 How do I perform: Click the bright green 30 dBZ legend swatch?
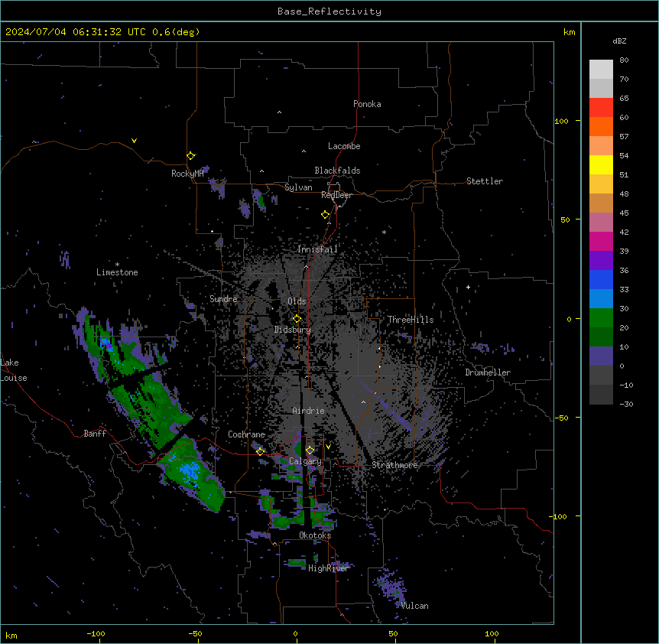coord(601,318)
